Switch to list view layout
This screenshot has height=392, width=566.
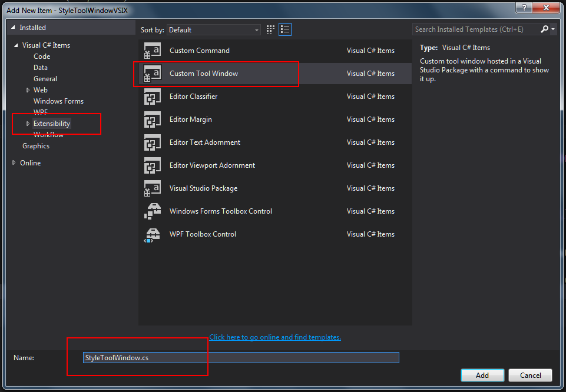point(285,29)
